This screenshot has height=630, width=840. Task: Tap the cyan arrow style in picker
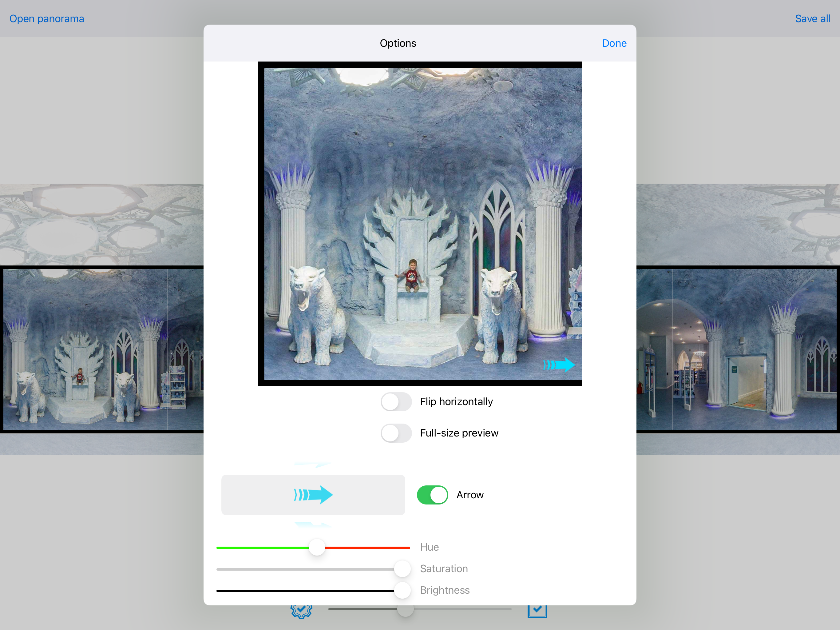point(313,495)
